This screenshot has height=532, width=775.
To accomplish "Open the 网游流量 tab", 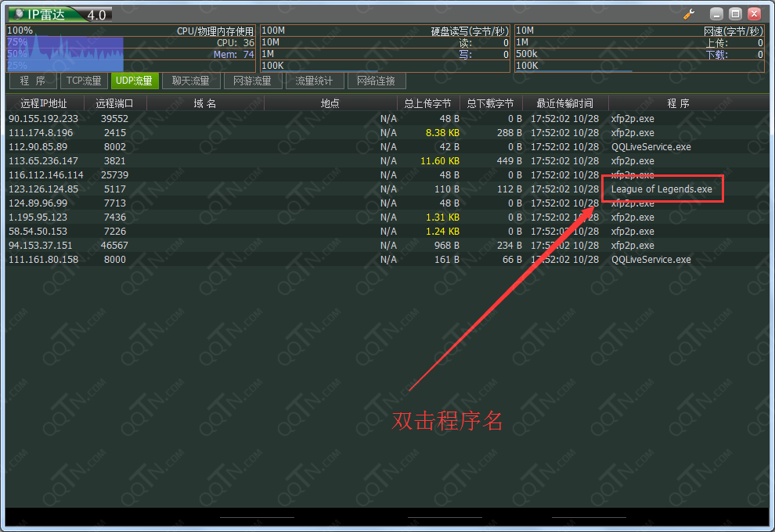I will point(253,81).
